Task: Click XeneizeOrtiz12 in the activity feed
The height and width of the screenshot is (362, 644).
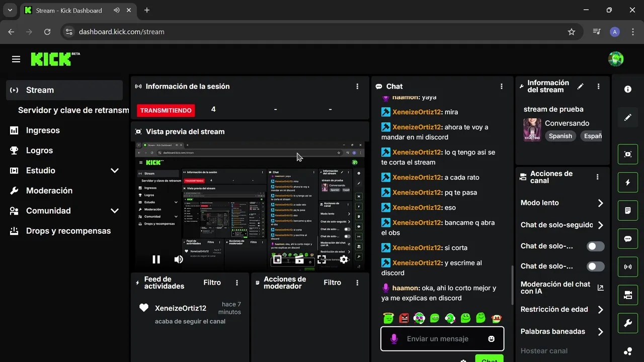Action: pyautogui.click(x=181, y=308)
